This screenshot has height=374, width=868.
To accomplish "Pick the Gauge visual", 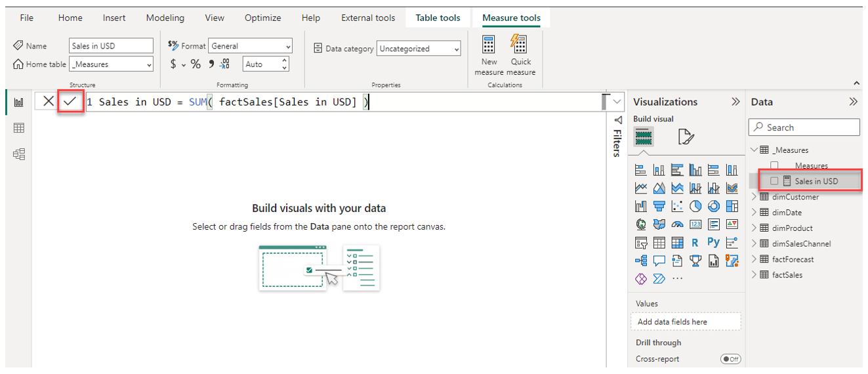I will pyautogui.click(x=678, y=224).
